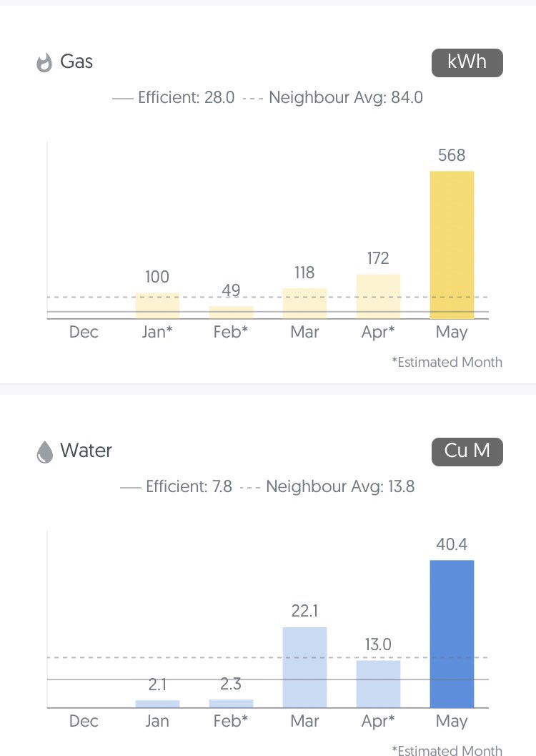Select the January gas bar showing 100
This screenshot has width=536, height=756.
(x=157, y=305)
